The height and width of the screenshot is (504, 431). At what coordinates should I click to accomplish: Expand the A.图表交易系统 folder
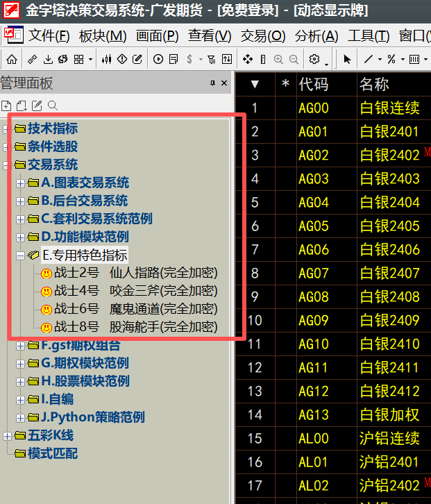coord(20,183)
